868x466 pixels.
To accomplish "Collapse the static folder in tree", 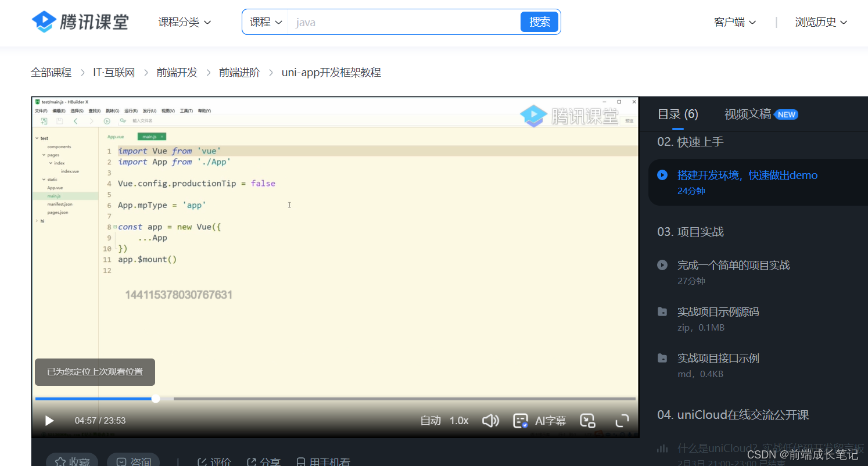I will [x=43, y=180].
